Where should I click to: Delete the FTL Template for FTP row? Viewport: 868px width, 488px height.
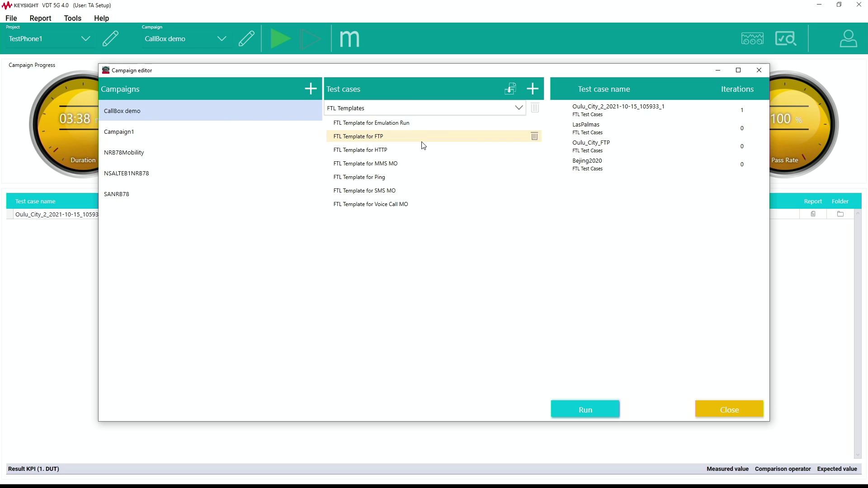[534, 136]
